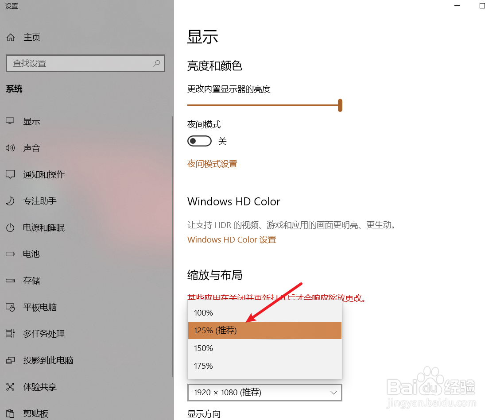
Task: Click the Focus assist moon icon
Action: [x=10, y=201]
